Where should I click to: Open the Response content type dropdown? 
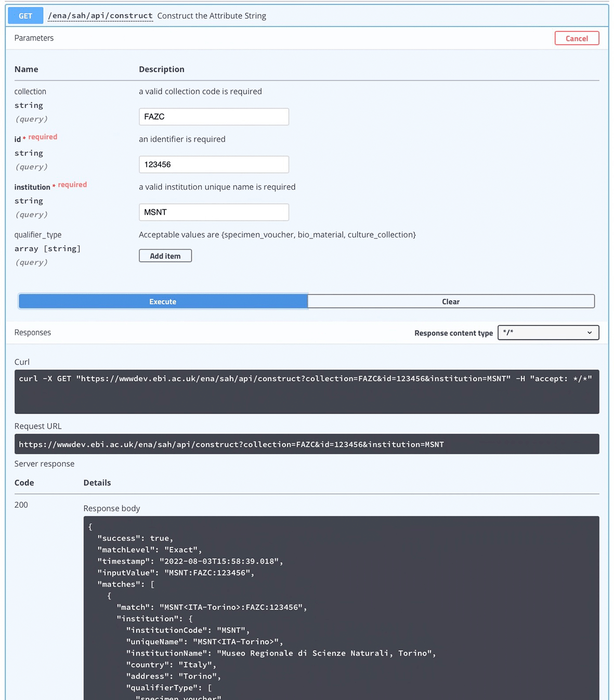(548, 333)
